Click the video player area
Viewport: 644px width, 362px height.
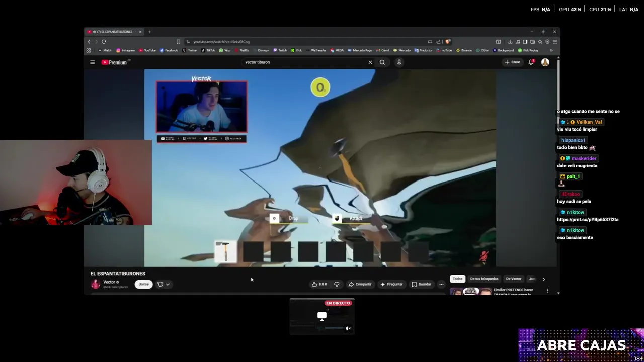tap(320, 168)
